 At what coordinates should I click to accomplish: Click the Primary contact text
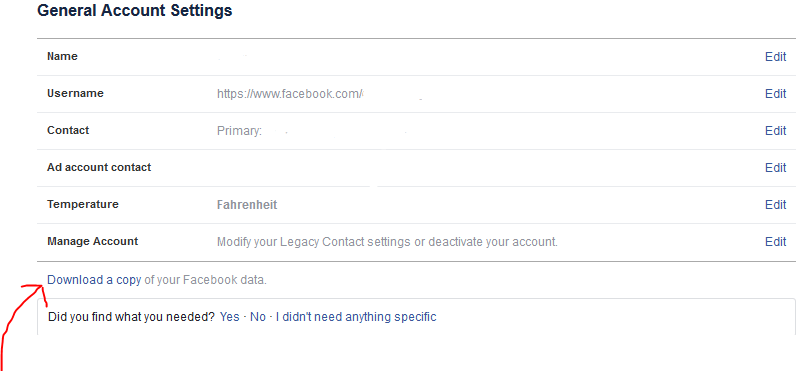point(239,131)
